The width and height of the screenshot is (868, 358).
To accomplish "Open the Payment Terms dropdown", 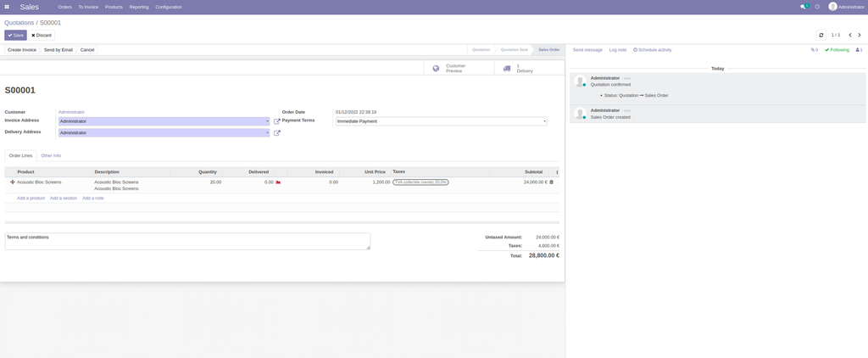I will tap(544, 121).
